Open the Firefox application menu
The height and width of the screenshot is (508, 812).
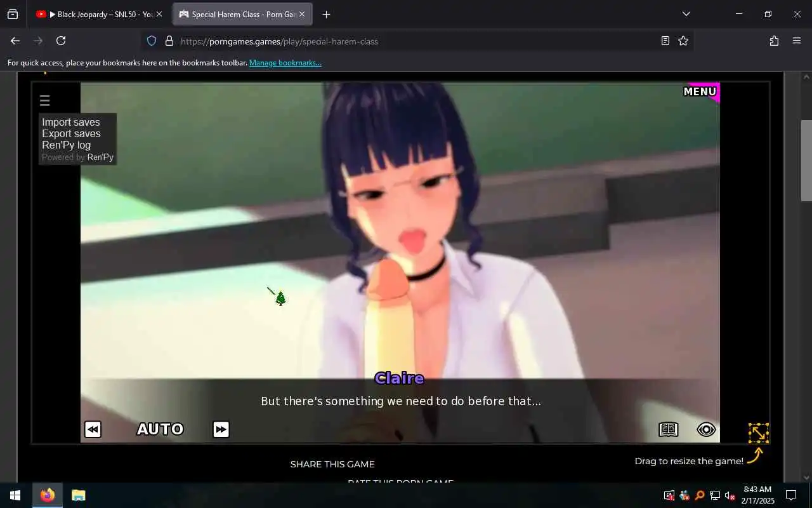pyautogui.click(x=797, y=41)
